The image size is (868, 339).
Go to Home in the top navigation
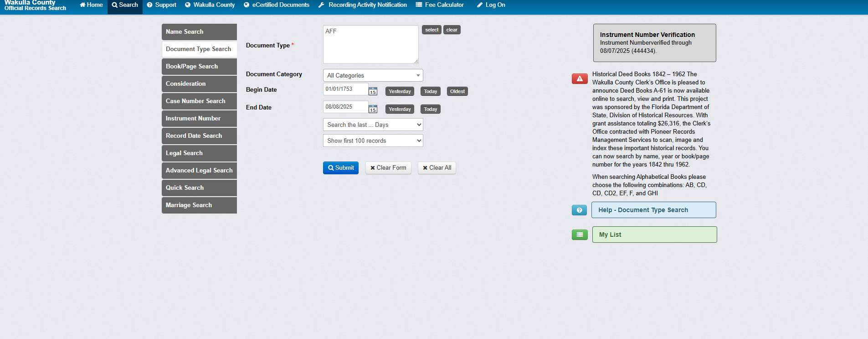point(91,5)
